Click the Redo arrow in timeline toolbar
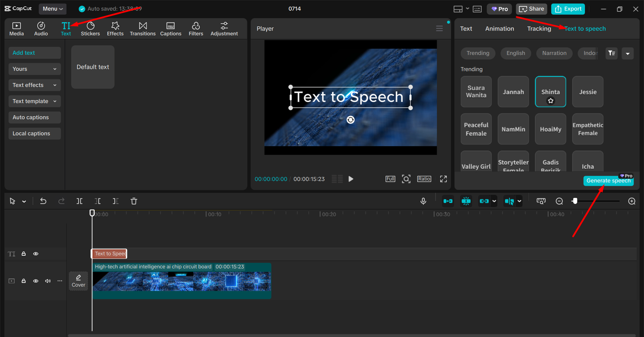The height and width of the screenshot is (337, 644). pyautogui.click(x=61, y=201)
